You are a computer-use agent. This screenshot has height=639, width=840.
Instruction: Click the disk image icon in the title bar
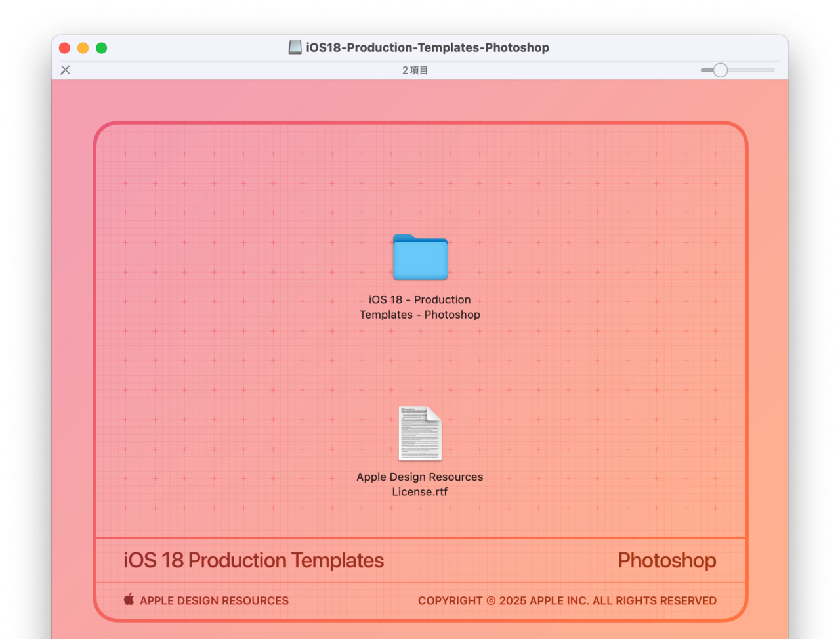pos(295,47)
